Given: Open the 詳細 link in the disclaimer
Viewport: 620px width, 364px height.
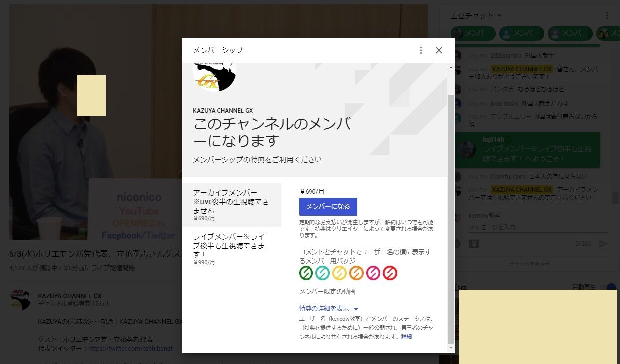Looking at the screenshot, I should point(407,337).
